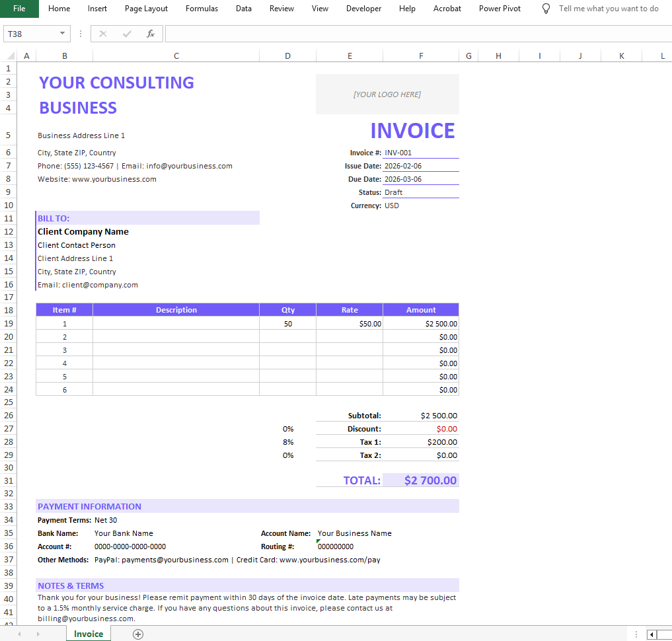The width and height of the screenshot is (672, 641).
Task: Click the left horizontal scroll arrow
Action: pos(650,634)
